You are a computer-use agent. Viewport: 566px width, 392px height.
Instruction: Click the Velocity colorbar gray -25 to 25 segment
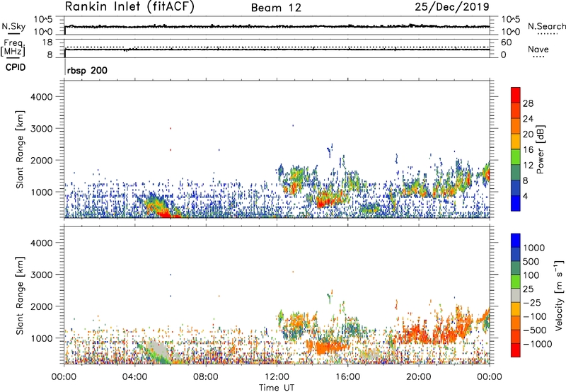tap(516, 295)
